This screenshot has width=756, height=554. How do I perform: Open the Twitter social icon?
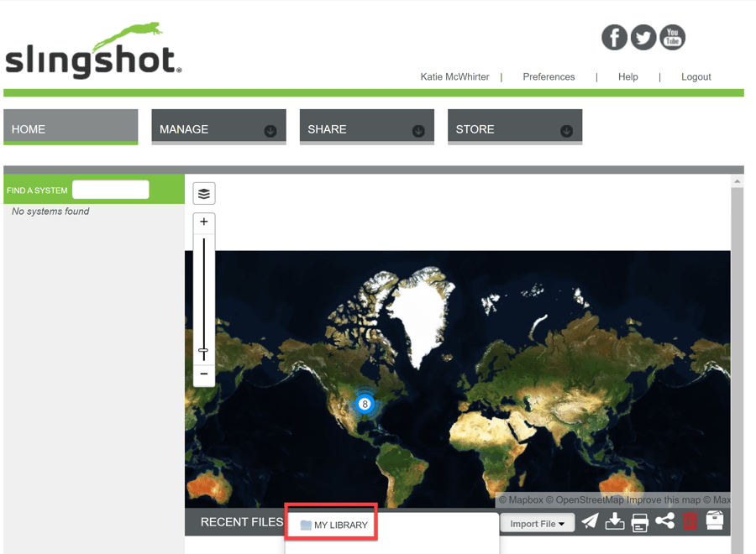643,38
